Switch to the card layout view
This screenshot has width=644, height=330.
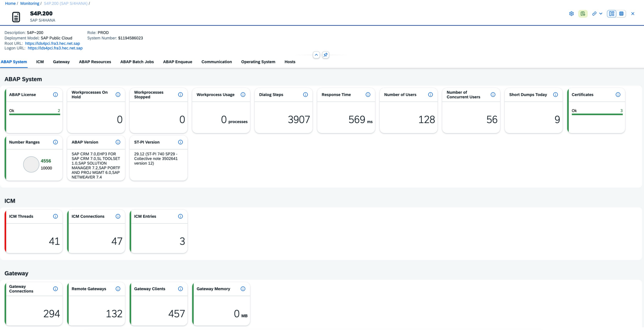[x=612, y=14]
